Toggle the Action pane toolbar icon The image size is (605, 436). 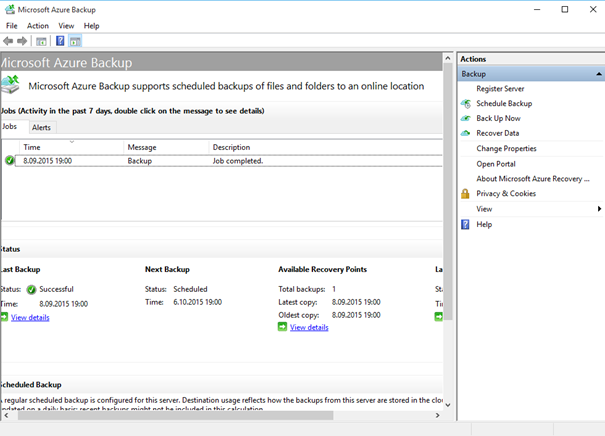point(75,41)
